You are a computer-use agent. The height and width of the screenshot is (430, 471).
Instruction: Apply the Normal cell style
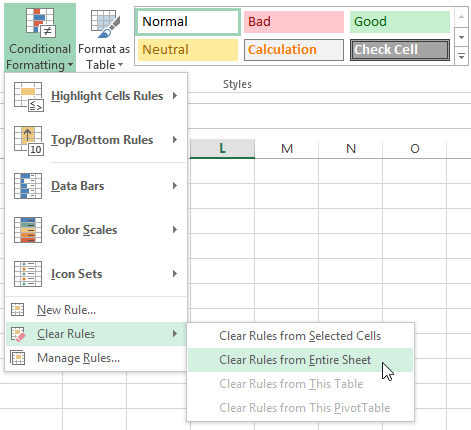coord(188,22)
